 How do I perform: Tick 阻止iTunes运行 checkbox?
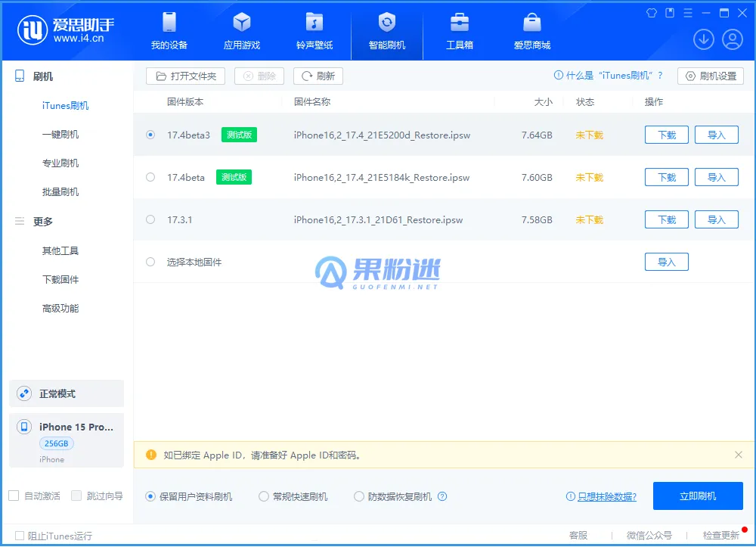(20, 536)
